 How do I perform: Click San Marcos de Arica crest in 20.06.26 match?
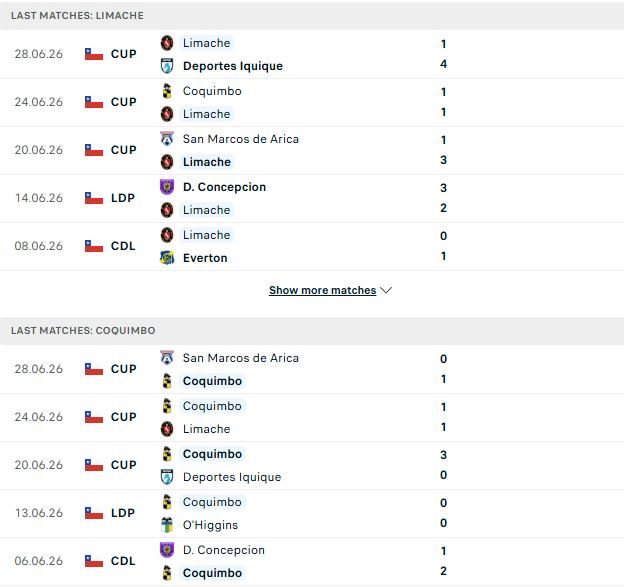tap(167, 139)
